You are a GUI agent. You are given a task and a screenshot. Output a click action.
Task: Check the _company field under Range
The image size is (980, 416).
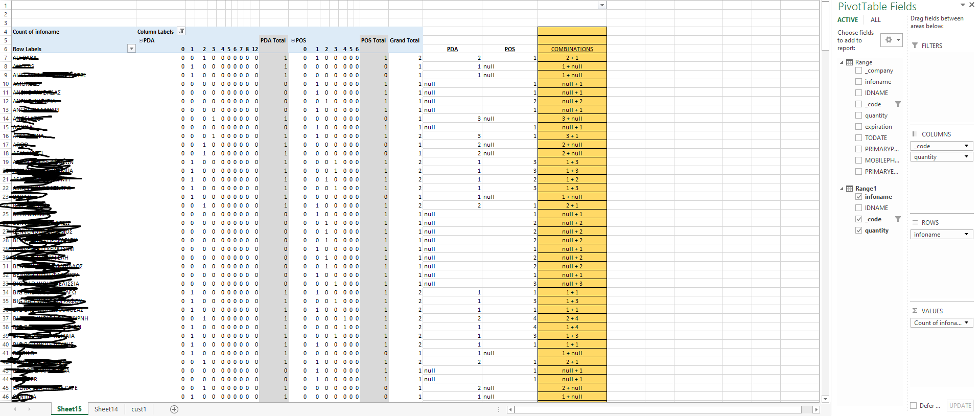858,71
